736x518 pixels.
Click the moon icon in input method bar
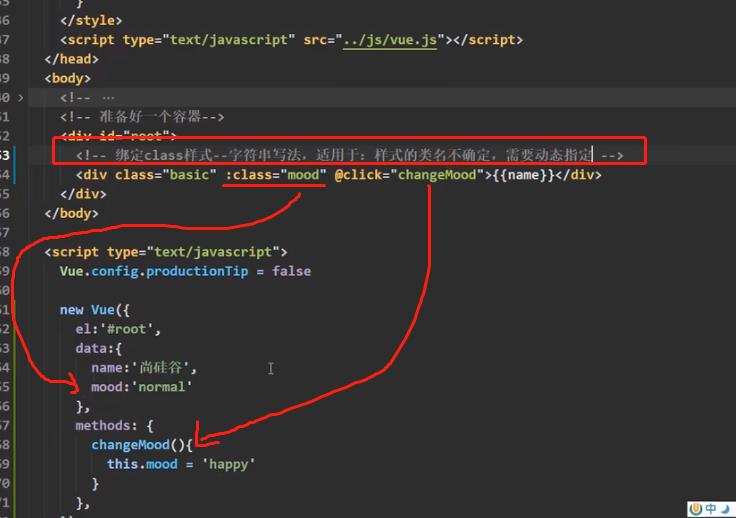726,509
